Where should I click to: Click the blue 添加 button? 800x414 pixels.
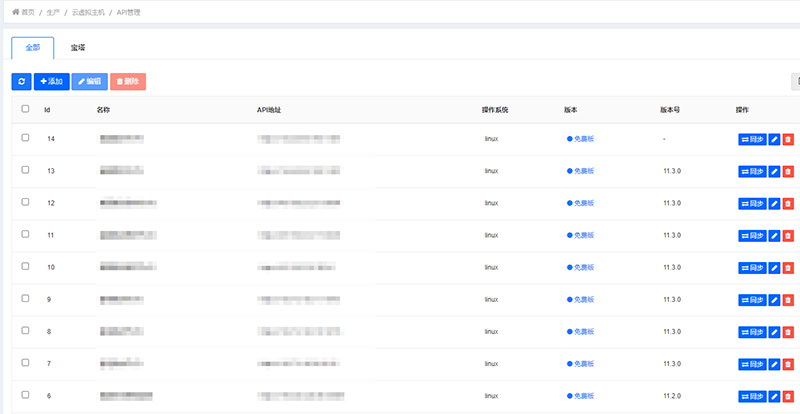point(51,81)
